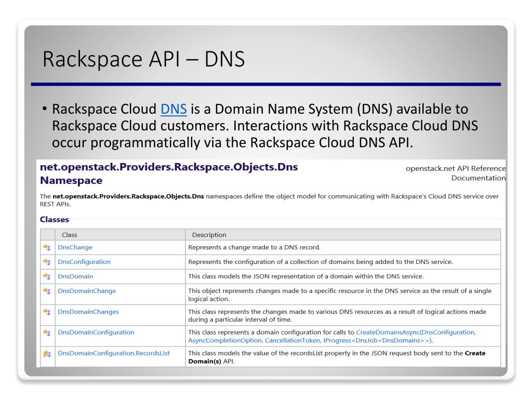Viewport: 532px width, 399px height.
Task: Click description 'Represents a change made to a DNS record.'
Action: [254, 247]
